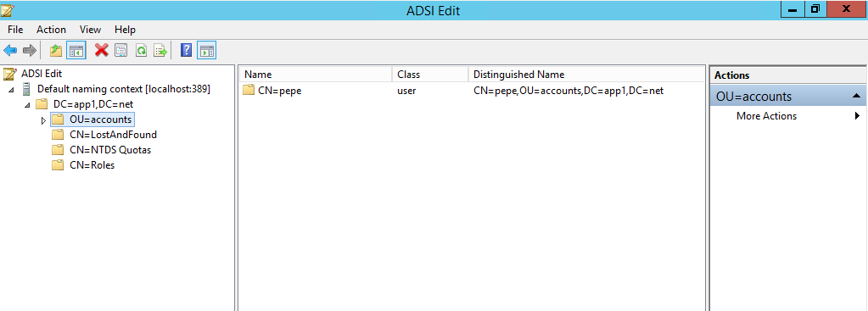
Task: Sort by the Distinguished Name column header
Action: point(586,75)
